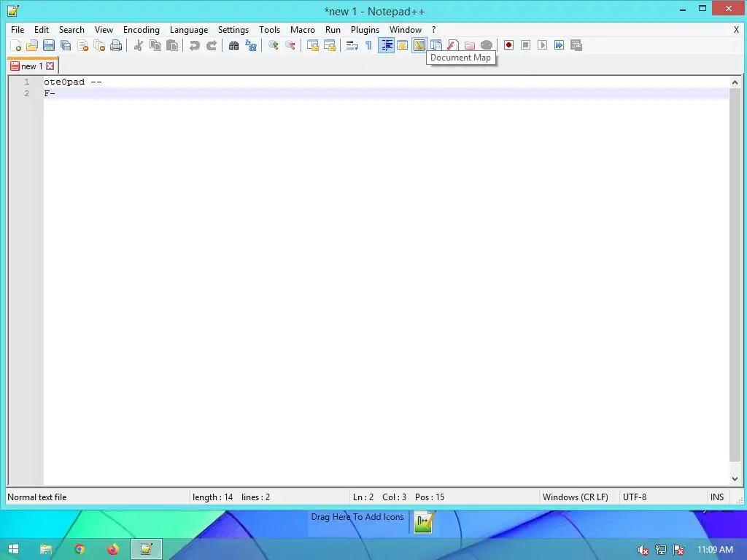Click the macro Playback icon
747x560 pixels.
click(542, 45)
